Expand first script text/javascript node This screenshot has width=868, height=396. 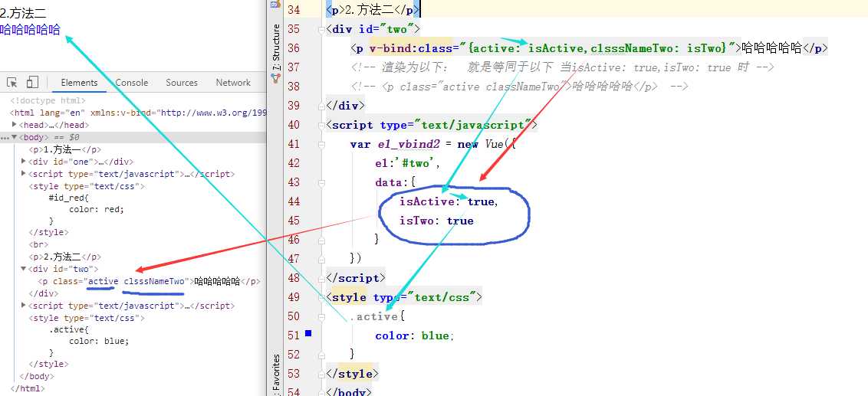[23, 174]
